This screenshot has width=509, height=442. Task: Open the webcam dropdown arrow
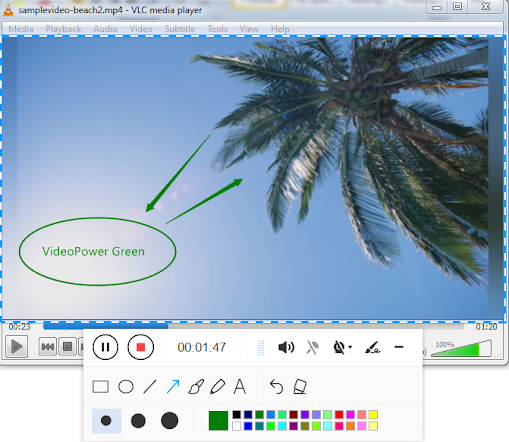point(350,347)
